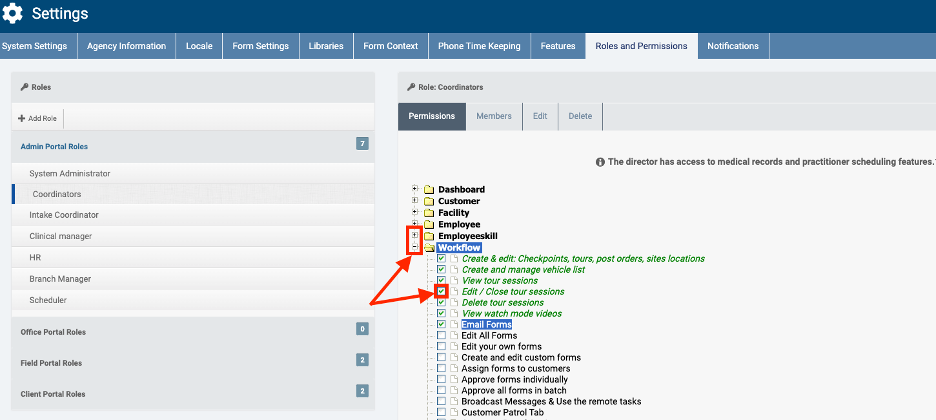
Task: Enable Create and edit custom forms
Action: click(x=441, y=357)
